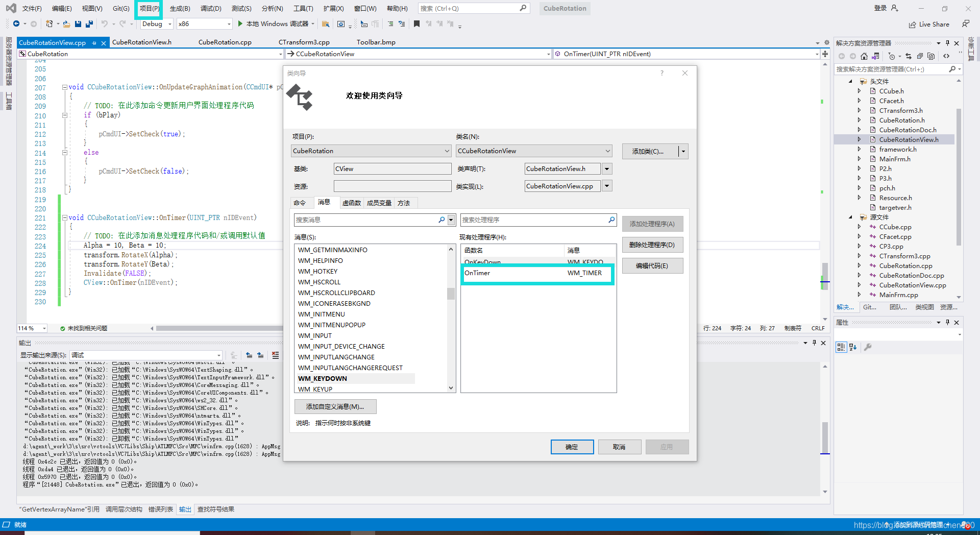Click the open file folder icon

[x=66, y=24]
